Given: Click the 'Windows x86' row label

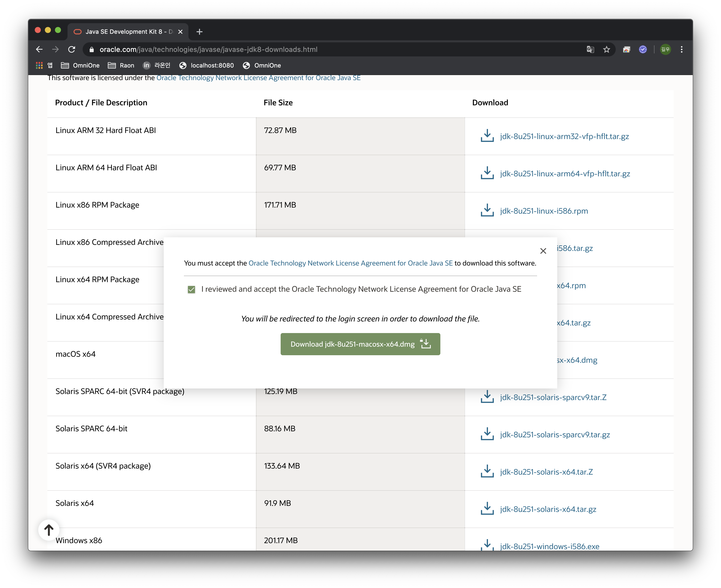Looking at the screenshot, I should coord(79,540).
